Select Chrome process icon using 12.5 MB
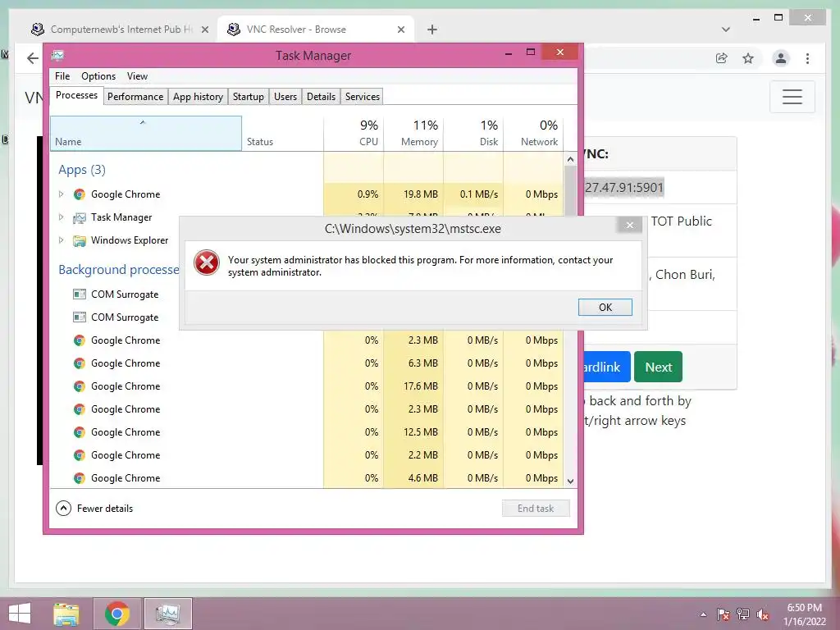This screenshot has height=630, width=840. (80, 431)
